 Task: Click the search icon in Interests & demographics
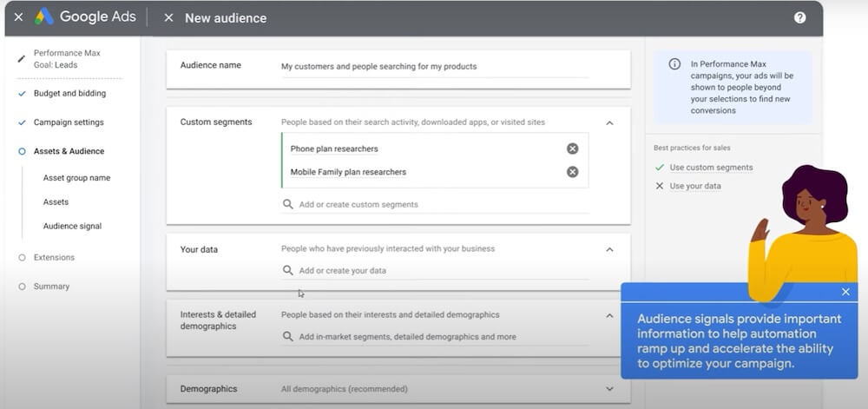288,336
